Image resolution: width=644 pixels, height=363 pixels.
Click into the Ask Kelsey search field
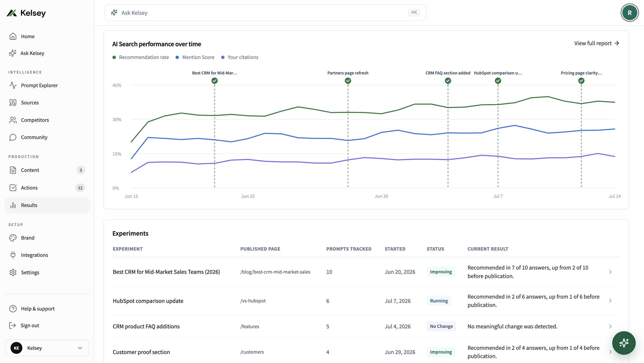point(265,13)
